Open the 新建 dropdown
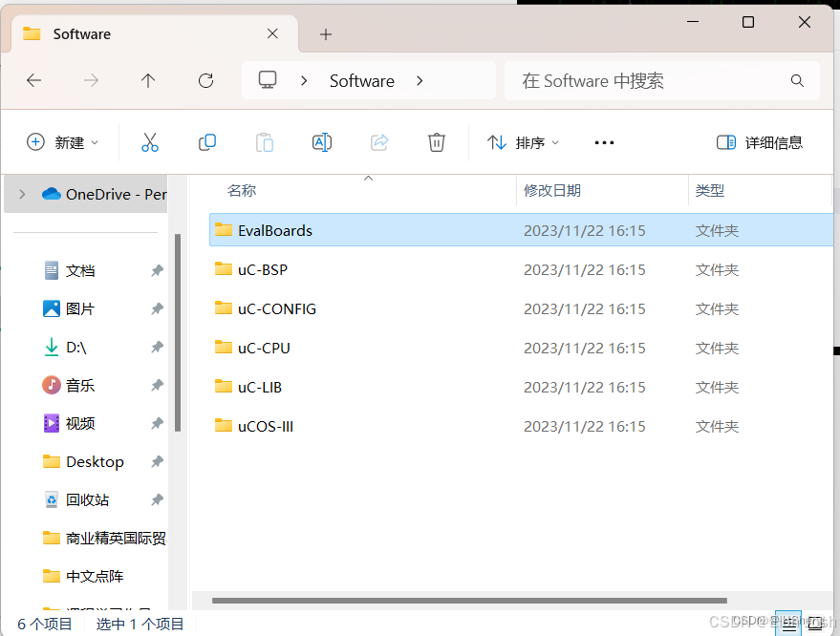840x636 pixels. pos(63,142)
